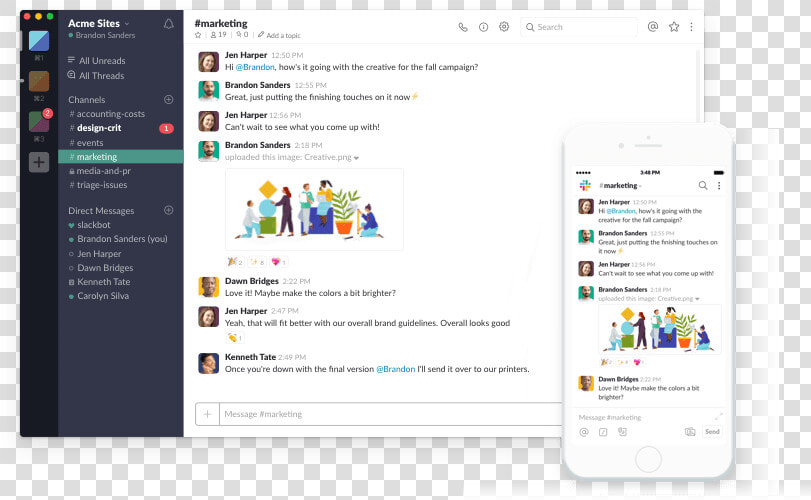Open the more options menu on phone
Screen dimensions: 811x500
tap(719, 185)
